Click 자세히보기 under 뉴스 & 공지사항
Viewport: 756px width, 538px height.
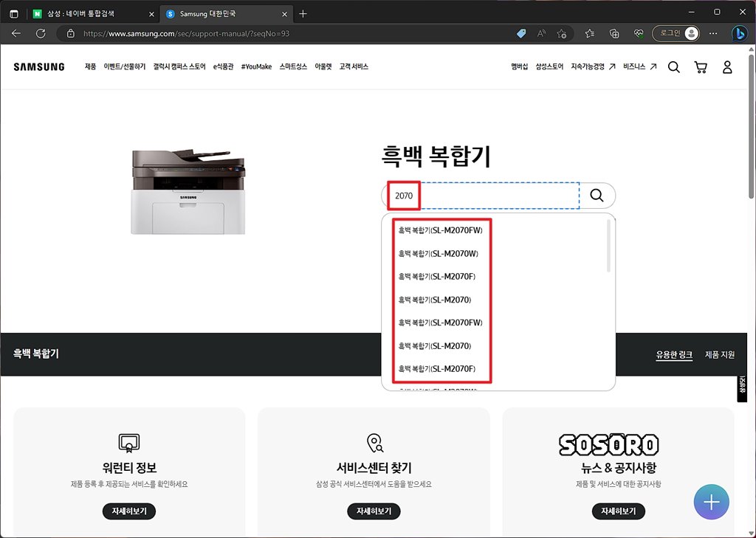coord(619,511)
